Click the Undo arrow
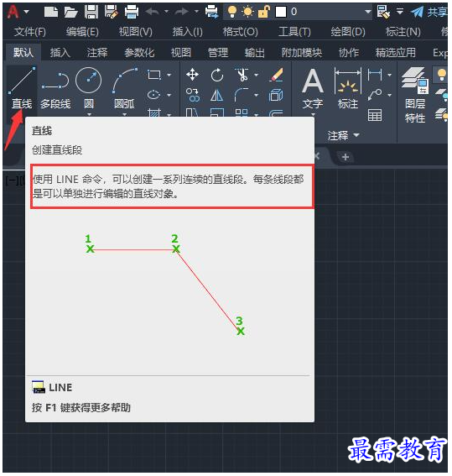This screenshot has height=476, width=452. [152, 12]
